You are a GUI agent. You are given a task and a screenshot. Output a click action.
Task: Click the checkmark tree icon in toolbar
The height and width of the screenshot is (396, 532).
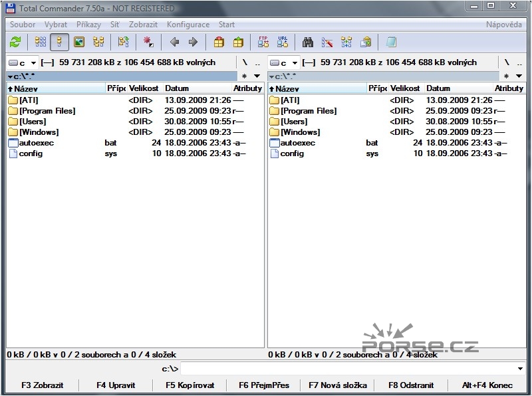click(x=123, y=42)
